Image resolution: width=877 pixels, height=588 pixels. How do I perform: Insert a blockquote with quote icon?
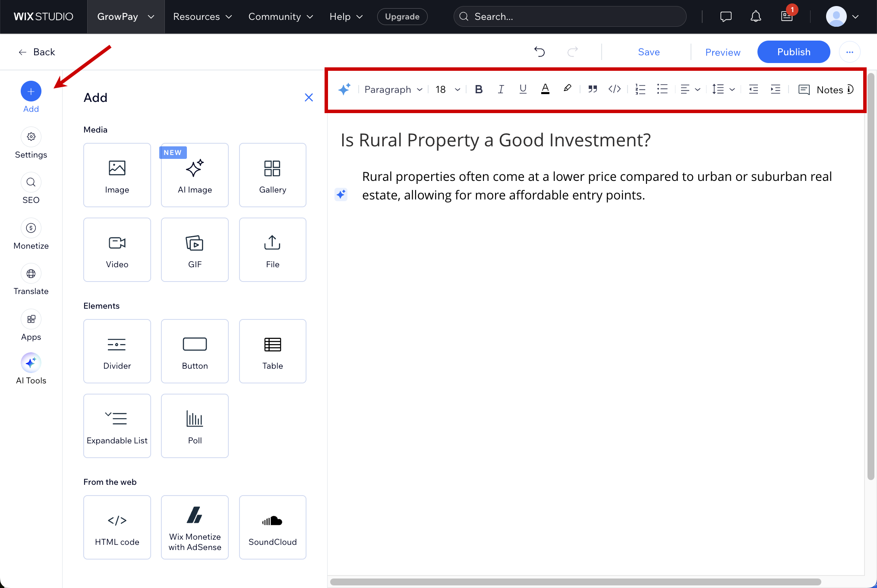pos(592,89)
